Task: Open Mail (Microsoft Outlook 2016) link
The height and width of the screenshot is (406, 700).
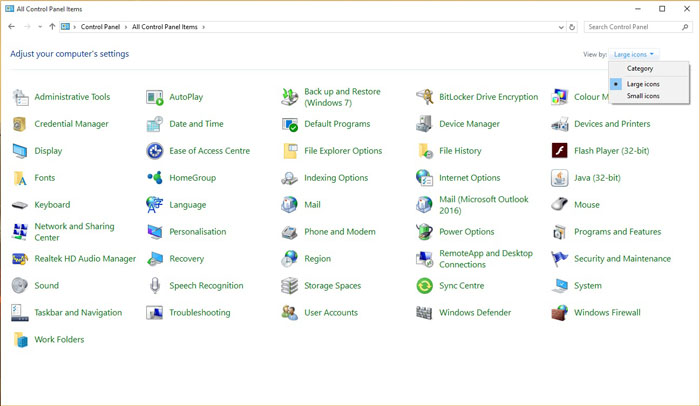Action: 483,205
